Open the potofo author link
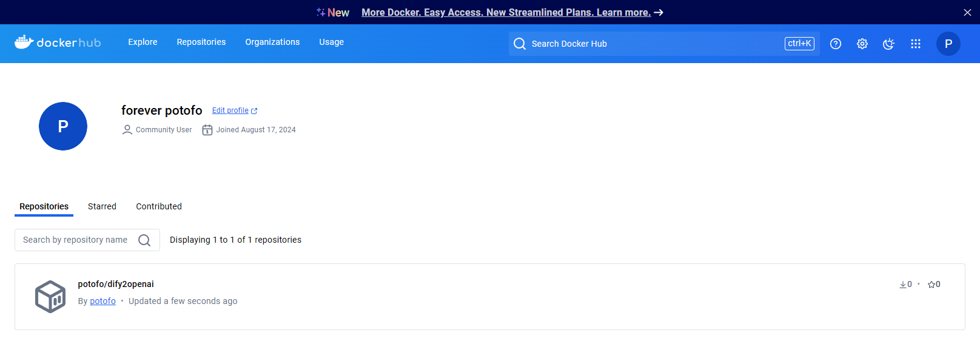Screen dimensions: 980x355 coord(103,301)
